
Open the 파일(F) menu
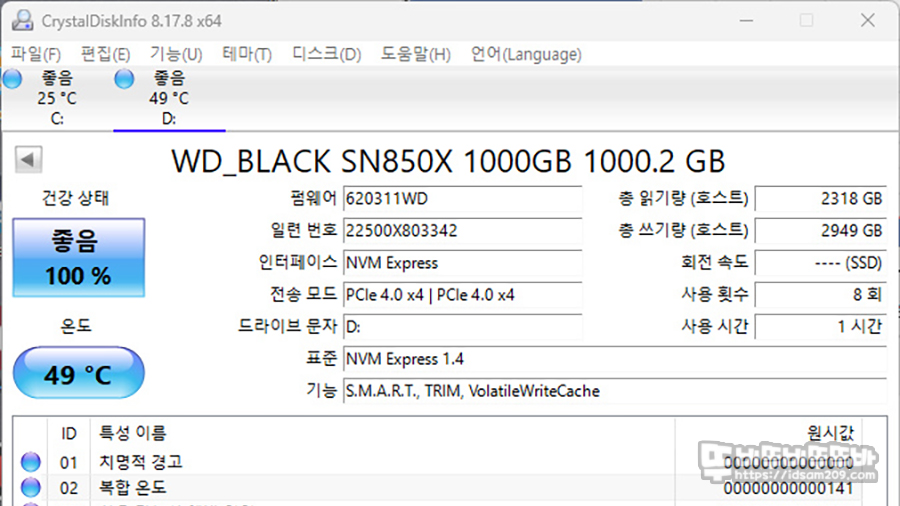(36, 55)
